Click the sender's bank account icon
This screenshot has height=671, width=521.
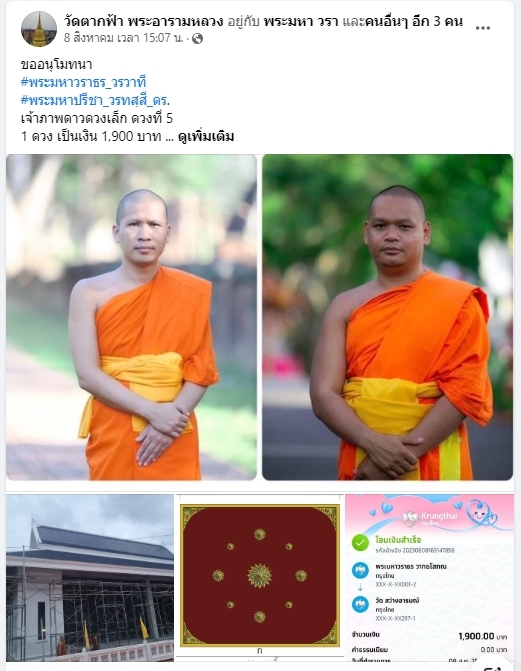(360, 571)
